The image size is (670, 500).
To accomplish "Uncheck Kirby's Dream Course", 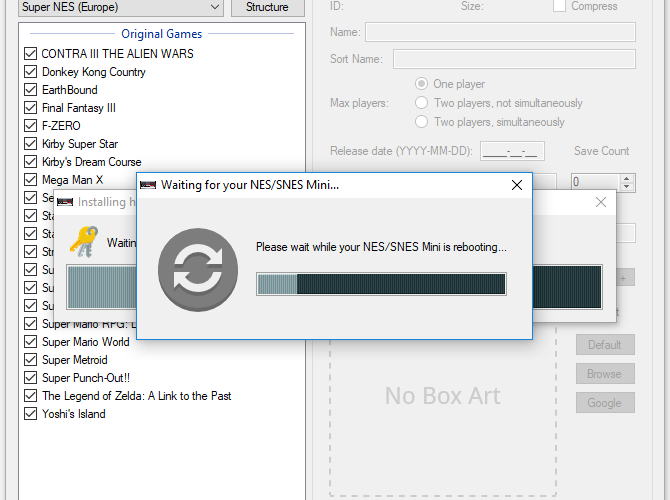I will (30, 161).
